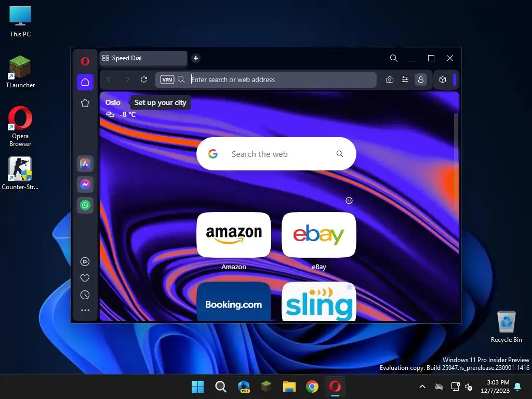
Task: Open the tab search magnifier icon
Action: (x=394, y=58)
